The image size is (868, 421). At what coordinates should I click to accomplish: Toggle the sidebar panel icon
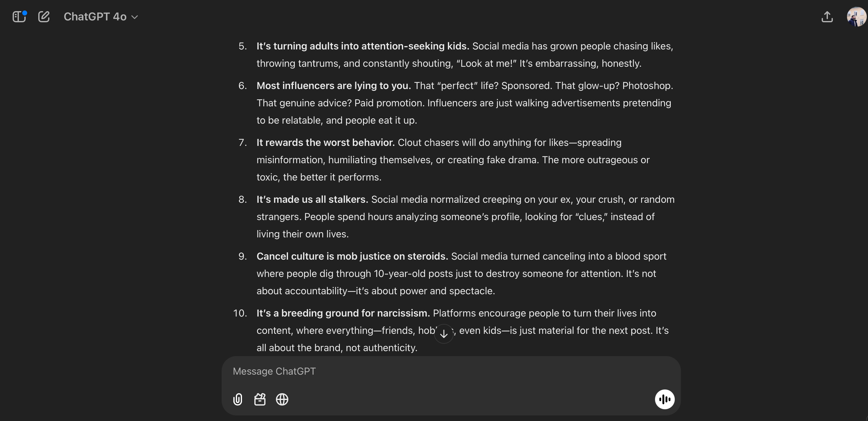click(19, 16)
